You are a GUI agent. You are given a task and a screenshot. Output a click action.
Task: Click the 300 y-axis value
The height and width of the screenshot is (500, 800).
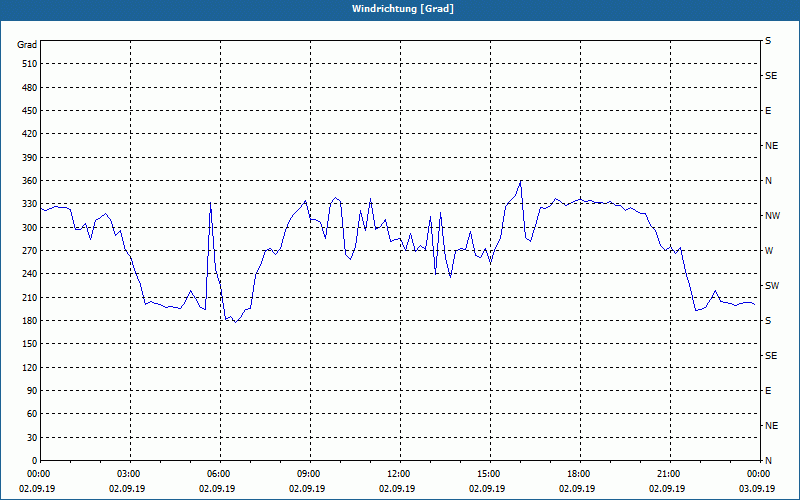(x=30, y=227)
